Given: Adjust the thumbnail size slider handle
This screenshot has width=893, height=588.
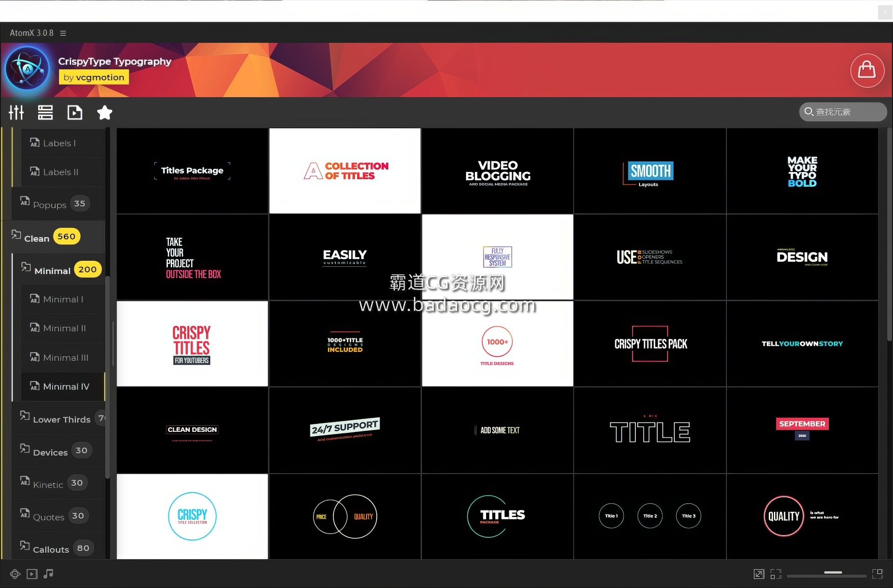Looking at the screenshot, I should (833, 573).
